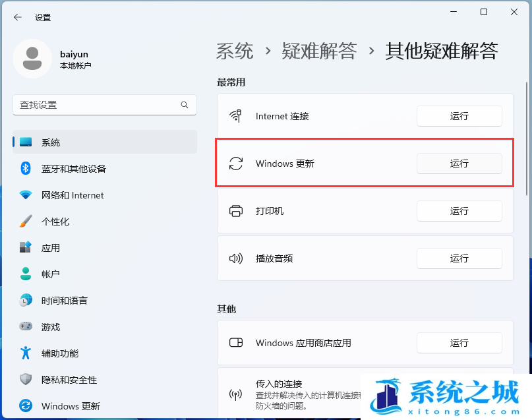Viewport: 532px width, 420px height.
Task: Maximize the Settings window
Action: click(x=484, y=12)
